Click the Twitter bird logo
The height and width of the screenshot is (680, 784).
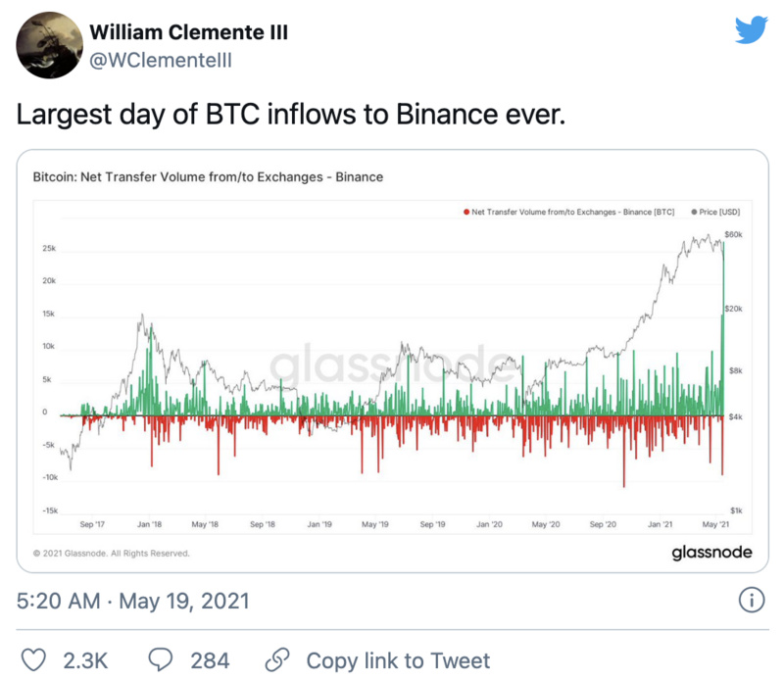point(751,30)
